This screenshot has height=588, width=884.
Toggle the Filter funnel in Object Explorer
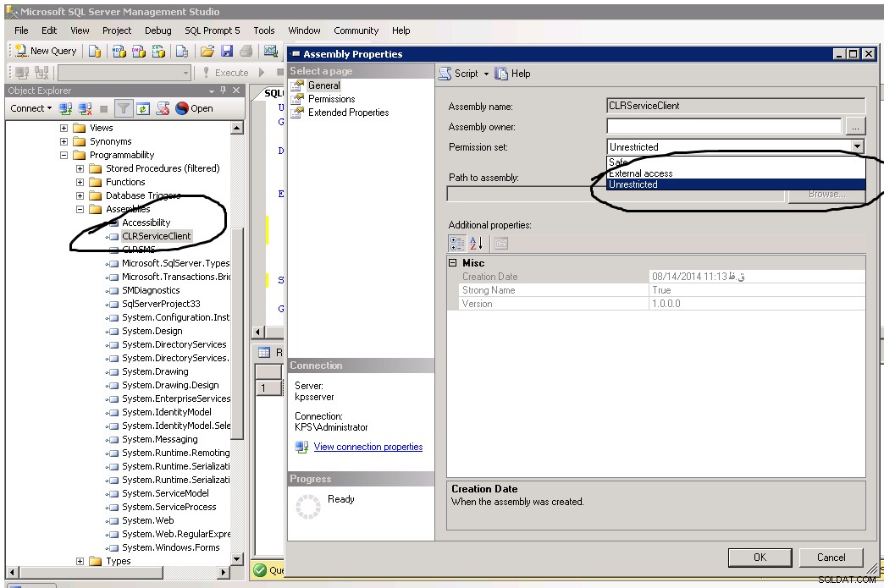click(x=123, y=108)
